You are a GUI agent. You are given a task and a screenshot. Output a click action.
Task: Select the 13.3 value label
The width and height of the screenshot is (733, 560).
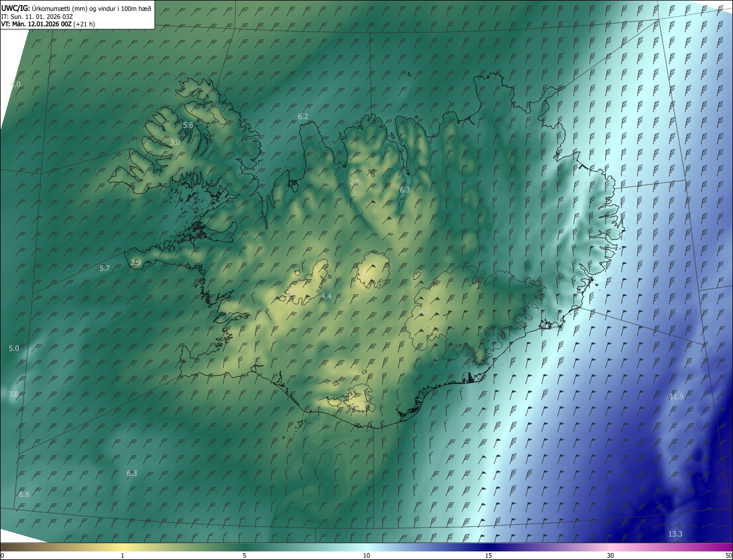point(675,534)
